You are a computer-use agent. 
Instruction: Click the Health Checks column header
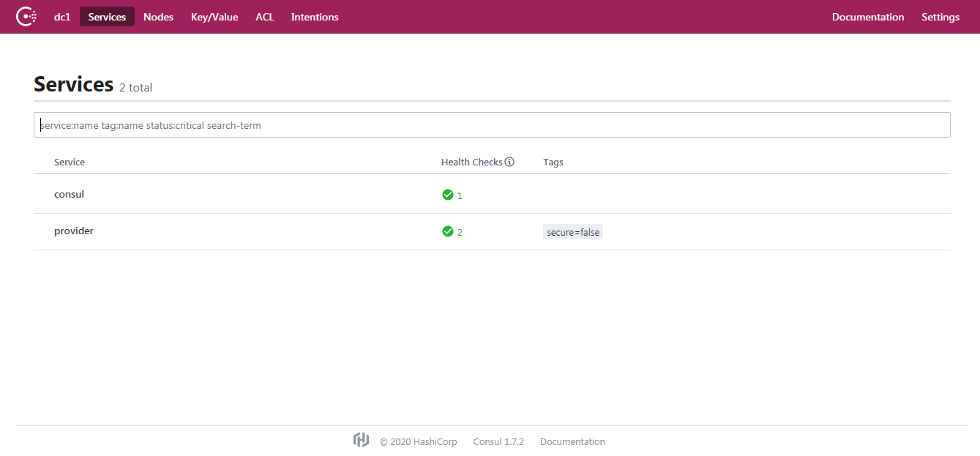pyautogui.click(x=472, y=162)
